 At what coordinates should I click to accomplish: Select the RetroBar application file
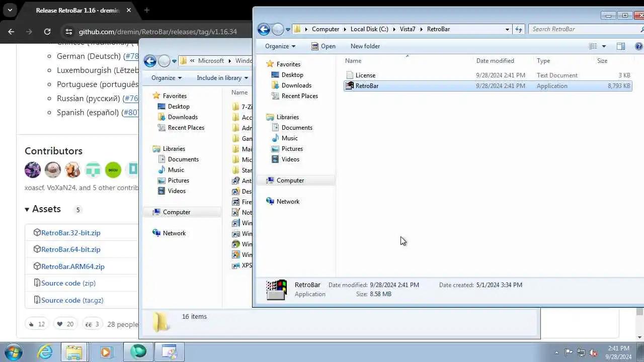point(488,86)
